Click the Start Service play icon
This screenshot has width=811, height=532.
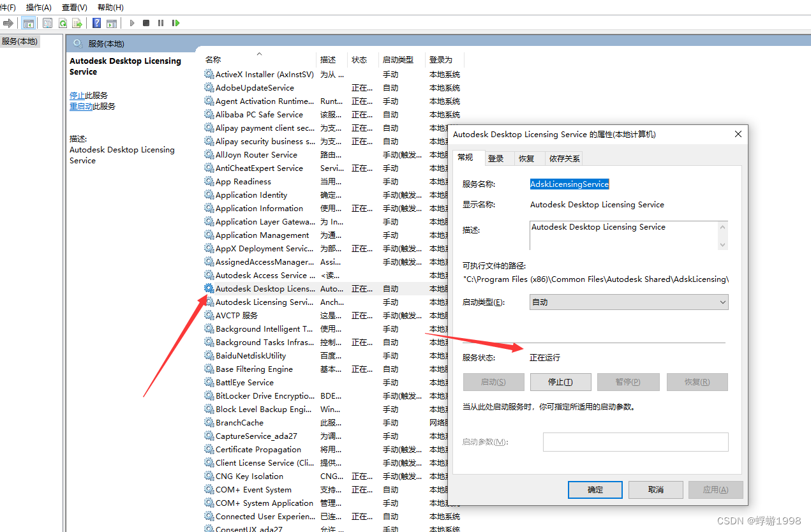click(131, 23)
